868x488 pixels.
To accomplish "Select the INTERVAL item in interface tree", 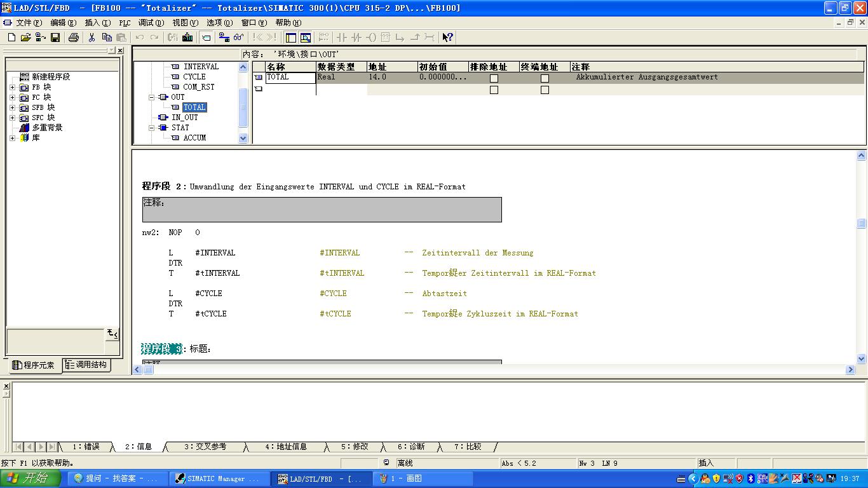I will (x=201, y=67).
